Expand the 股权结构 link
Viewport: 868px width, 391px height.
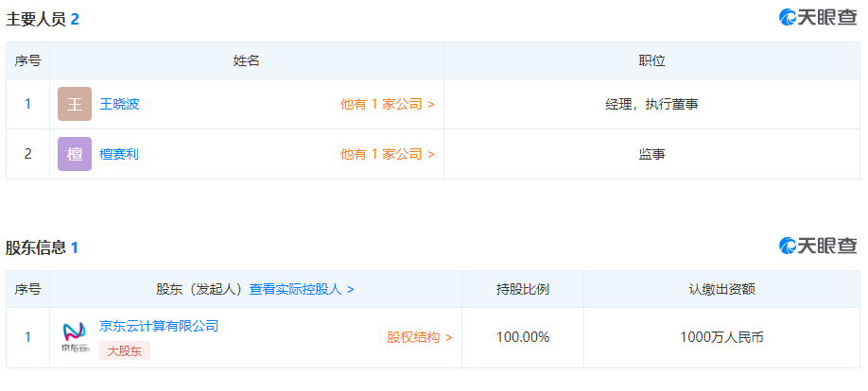[x=419, y=337]
